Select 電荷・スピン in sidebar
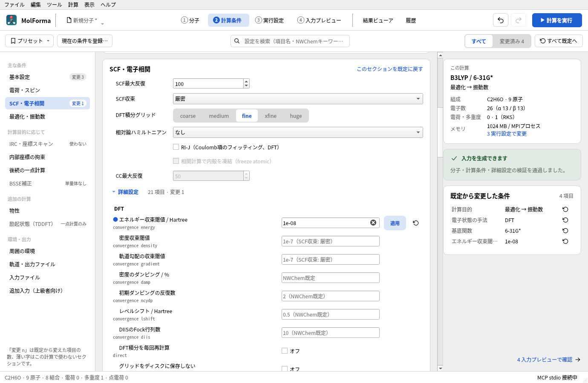Viewport: 588px width, 383px height. tap(47, 90)
